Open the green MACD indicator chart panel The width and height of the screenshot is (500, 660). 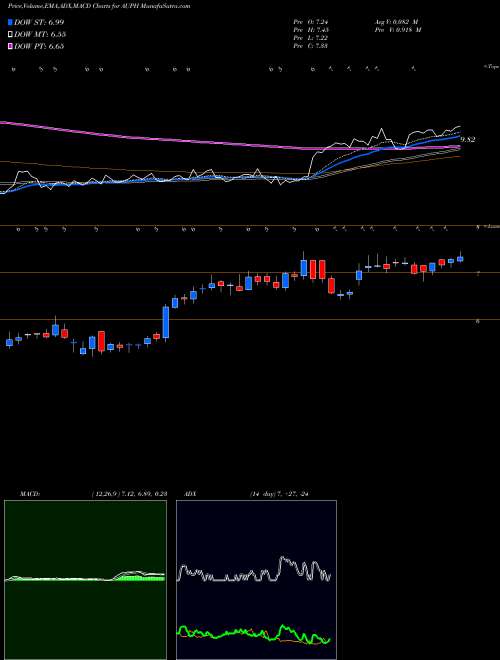pos(85,580)
